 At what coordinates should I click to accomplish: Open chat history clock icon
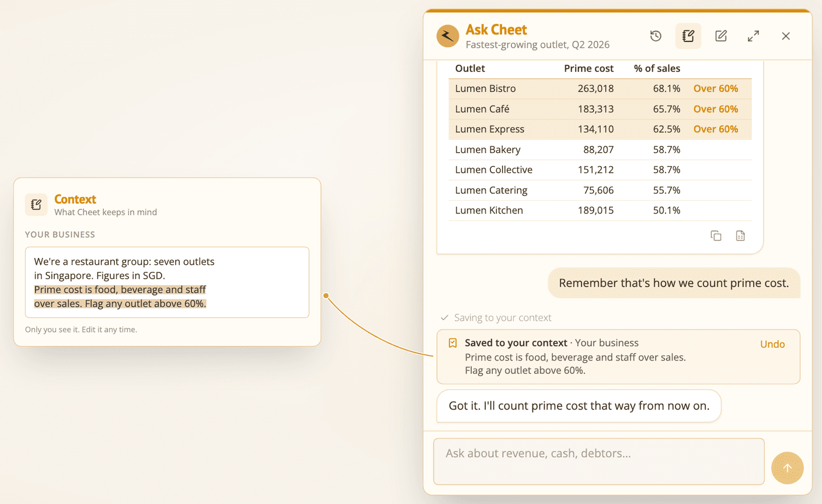click(x=656, y=36)
